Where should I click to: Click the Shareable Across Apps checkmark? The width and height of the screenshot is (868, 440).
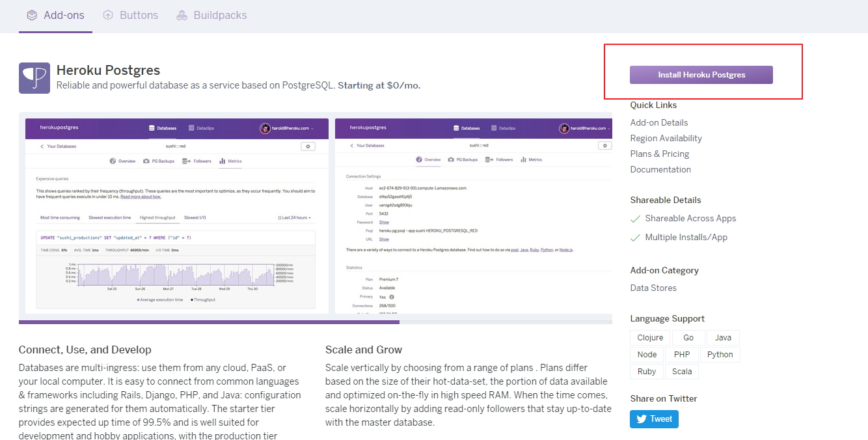(636, 219)
